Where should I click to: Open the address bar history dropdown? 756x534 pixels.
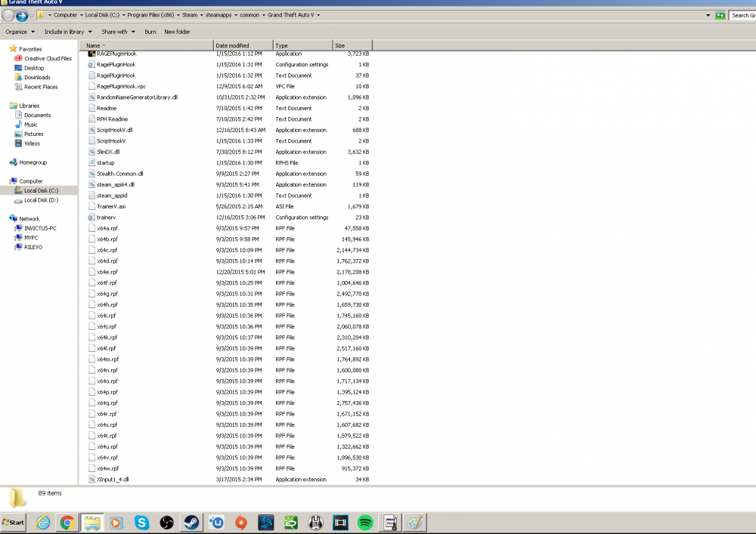708,15
